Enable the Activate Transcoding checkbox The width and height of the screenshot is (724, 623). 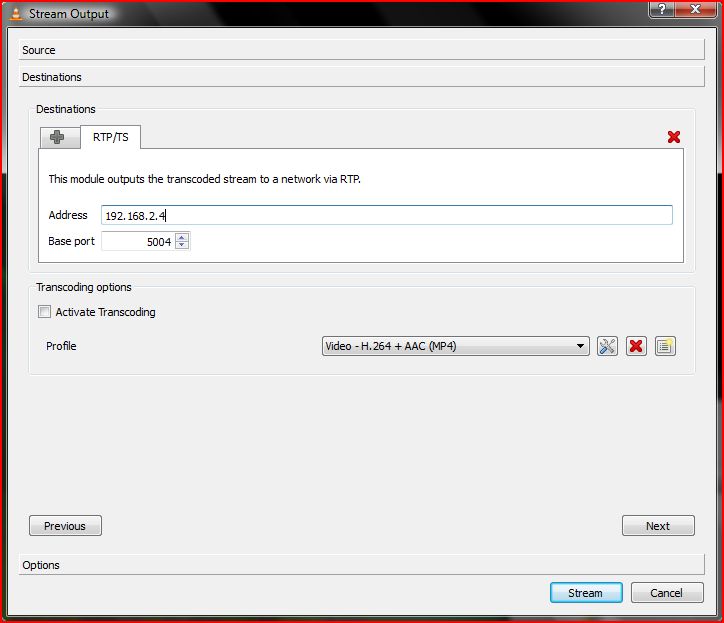pos(44,312)
